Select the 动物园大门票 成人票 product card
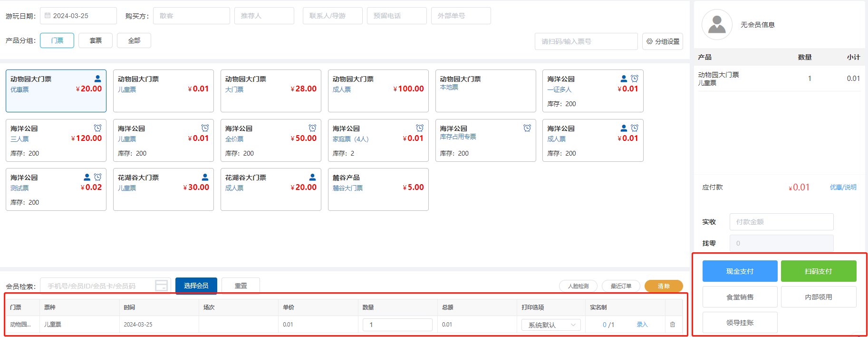This screenshot has width=868, height=337. 378,91
